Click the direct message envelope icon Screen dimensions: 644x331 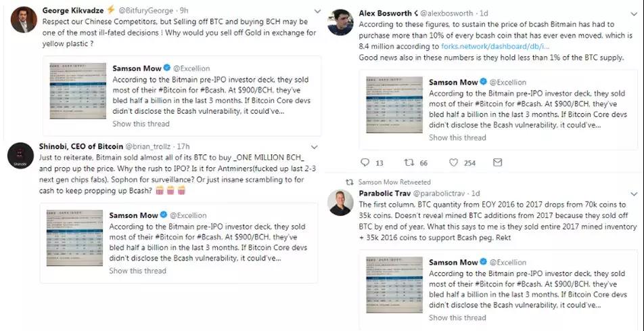click(499, 162)
